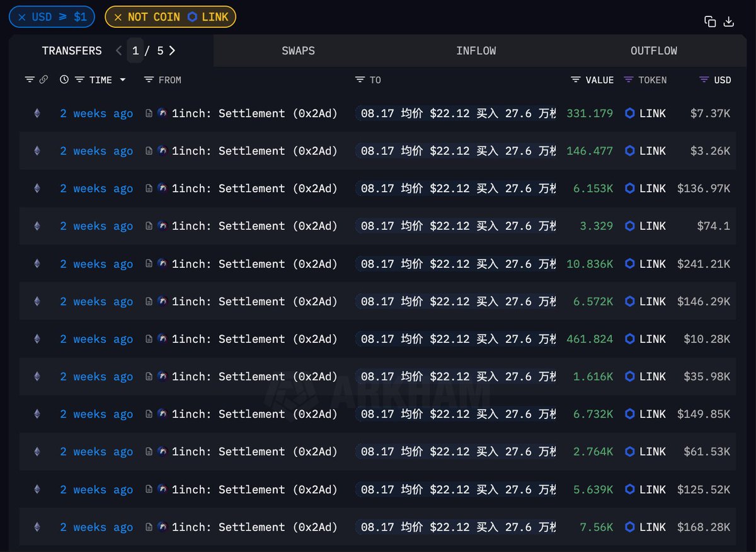756x552 pixels.
Task: Toggle the clock time format icon
Action: [x=64, y=79]
